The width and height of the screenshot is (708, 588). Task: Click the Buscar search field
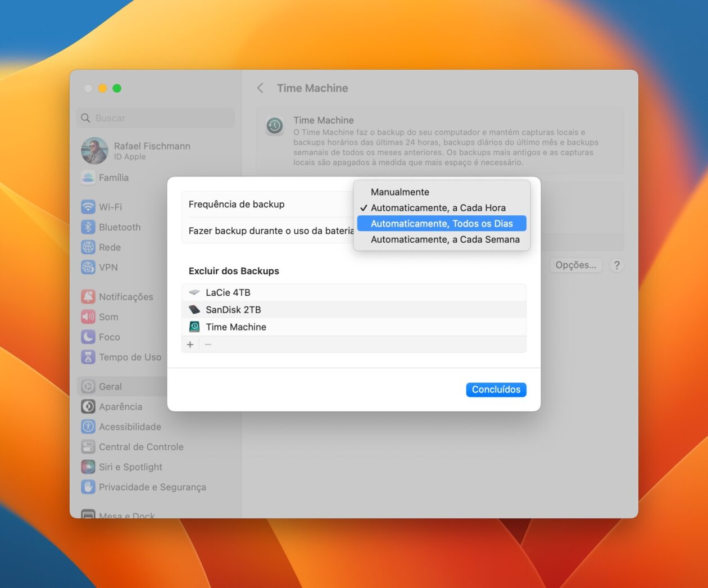155,118
